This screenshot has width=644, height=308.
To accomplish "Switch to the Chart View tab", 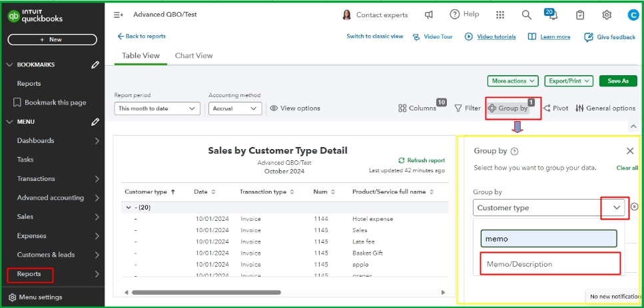I will 194,55.
